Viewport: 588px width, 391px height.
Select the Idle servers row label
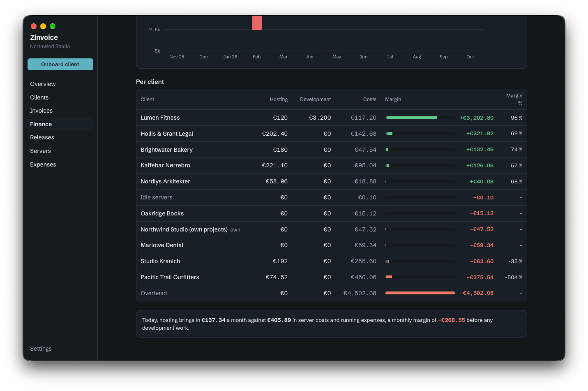[x=157, y=197]
